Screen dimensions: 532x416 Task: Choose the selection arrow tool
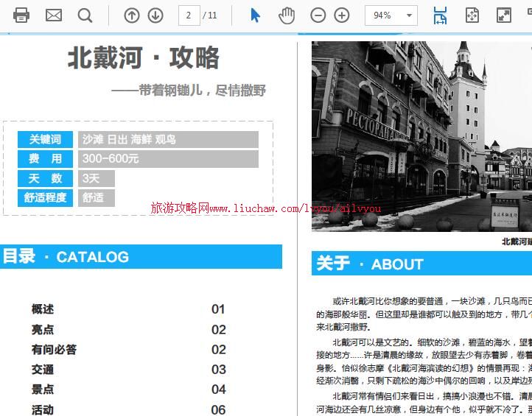click(255, 15)
